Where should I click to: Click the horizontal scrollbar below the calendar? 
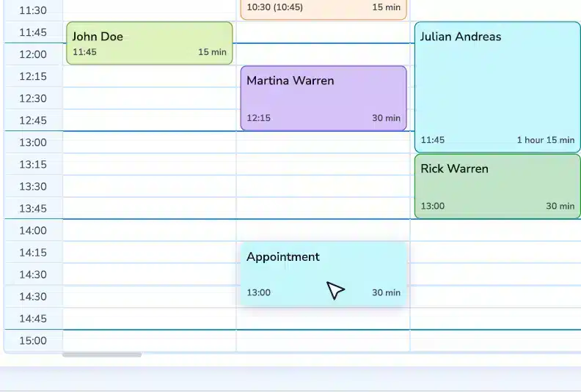pyautogui.click(x=102, y=355)
